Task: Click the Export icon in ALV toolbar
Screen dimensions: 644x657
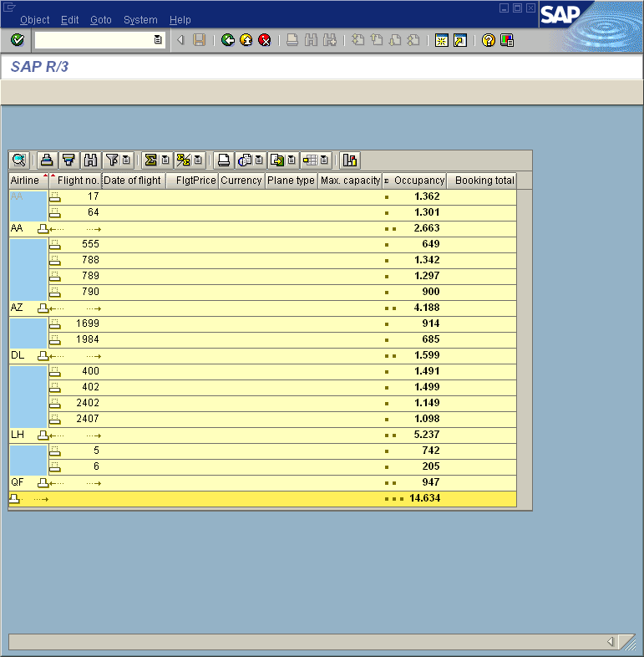Action: coord(277,160)
